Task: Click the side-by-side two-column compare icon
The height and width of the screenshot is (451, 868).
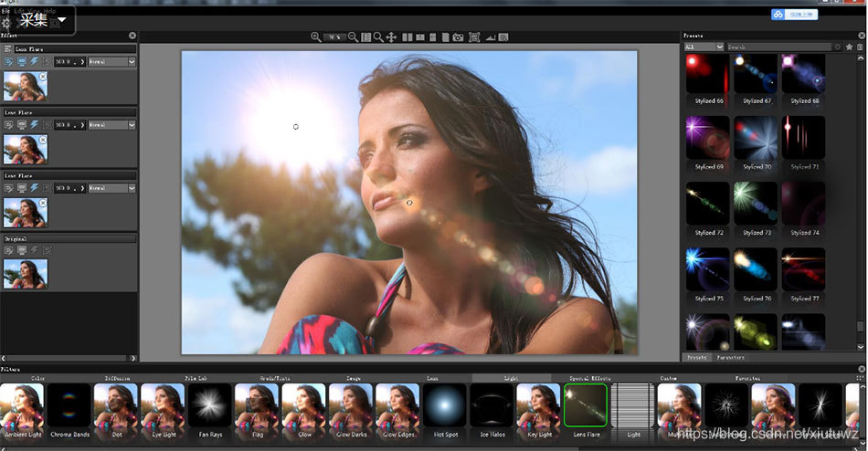Action: [407, 37]
